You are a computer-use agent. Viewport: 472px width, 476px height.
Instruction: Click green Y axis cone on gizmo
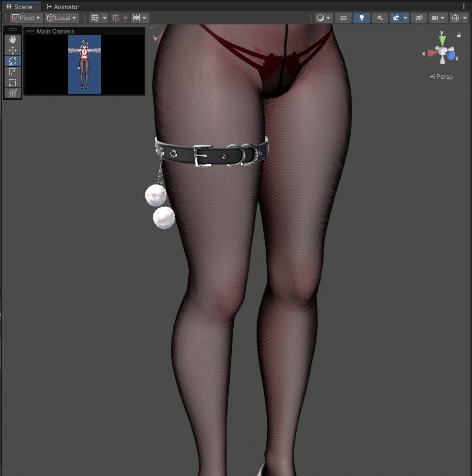443,40
